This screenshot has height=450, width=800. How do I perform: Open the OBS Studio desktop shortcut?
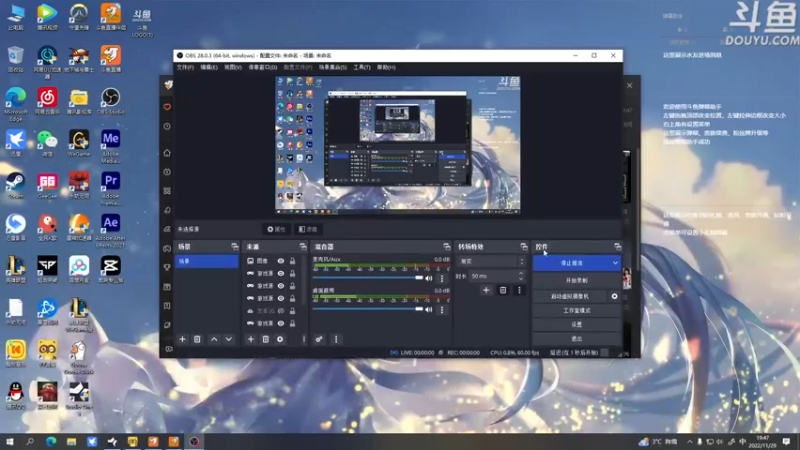[110, 101]
